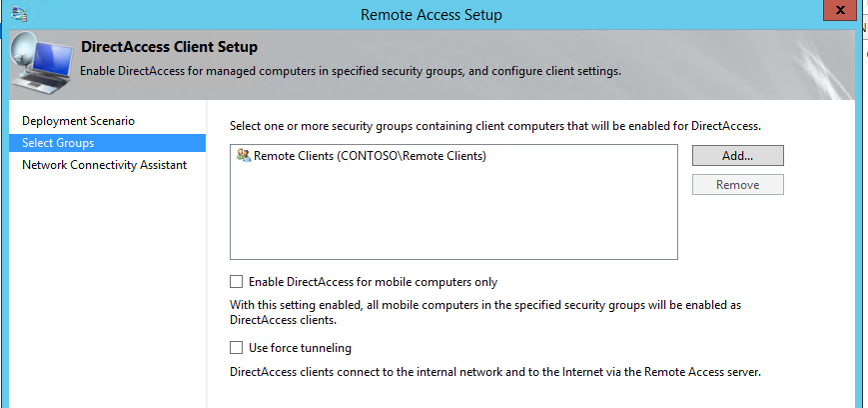Go to Network Connectivity Assistant step
868x408 pixels.
tap(105, 165)
